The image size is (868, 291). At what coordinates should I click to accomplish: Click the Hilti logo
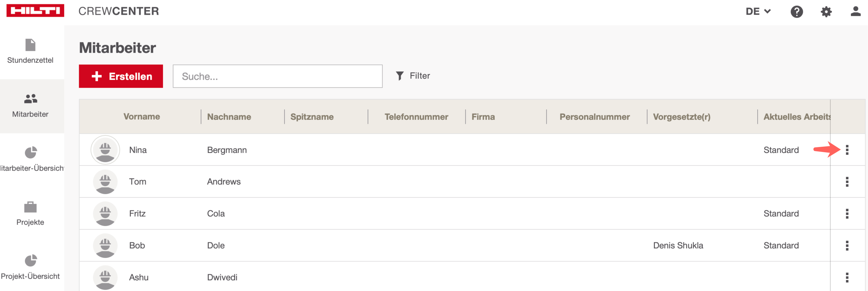(35, 10)
